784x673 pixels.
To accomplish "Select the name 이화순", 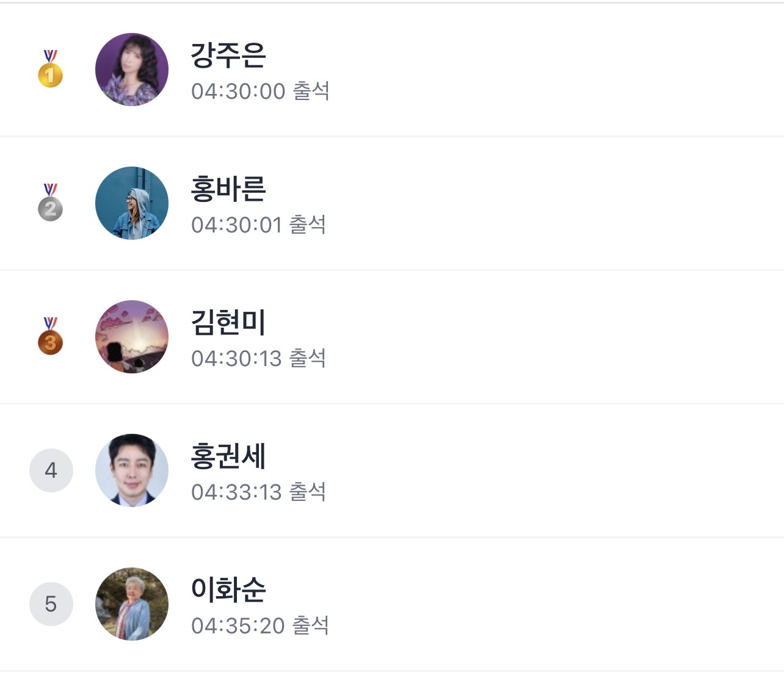I will click(x=228, y=589).
